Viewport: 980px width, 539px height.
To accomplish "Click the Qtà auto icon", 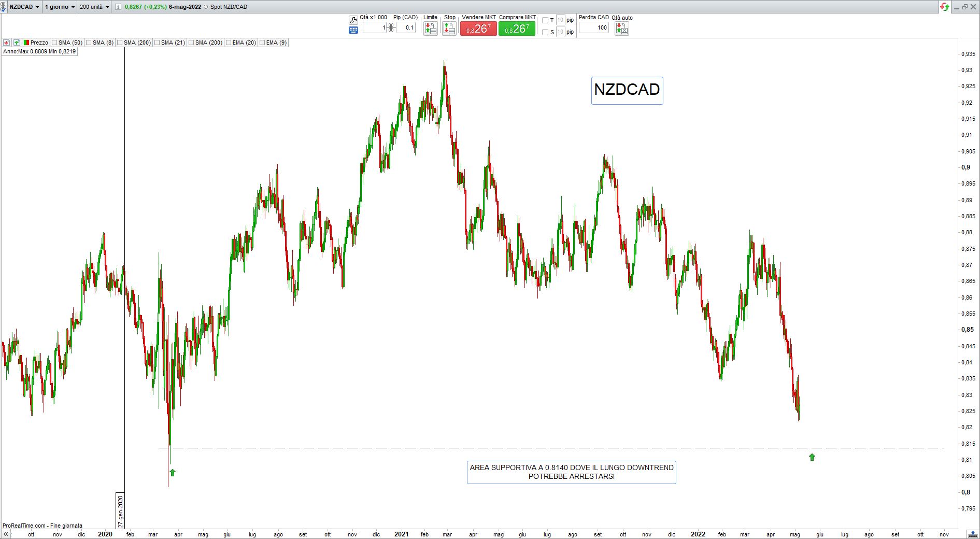I will pyautogui.click(x=621, y=29).
